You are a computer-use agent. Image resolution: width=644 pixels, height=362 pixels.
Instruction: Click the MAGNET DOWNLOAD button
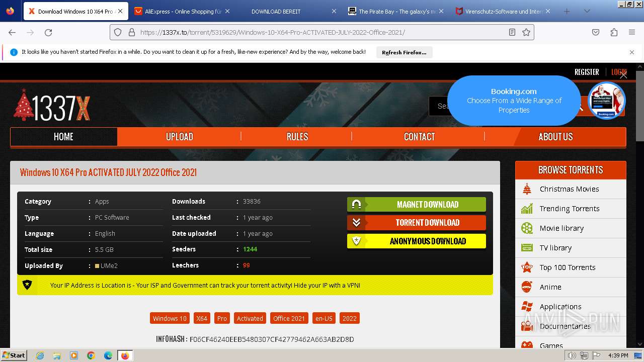(417, 204)
